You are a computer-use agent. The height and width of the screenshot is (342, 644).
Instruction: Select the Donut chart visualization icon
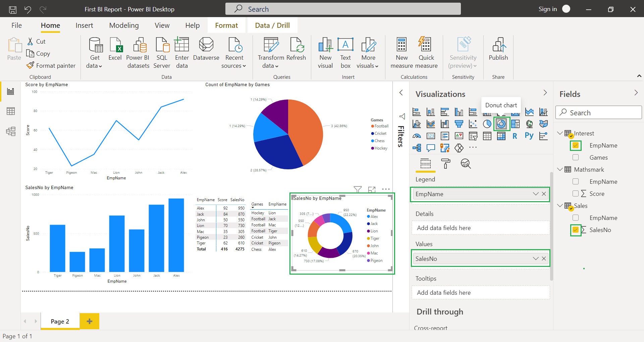pos(501,124)
